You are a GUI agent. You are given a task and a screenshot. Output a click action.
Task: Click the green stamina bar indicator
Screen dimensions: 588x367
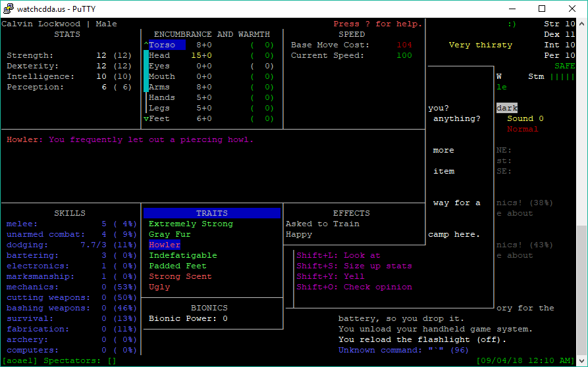click(562, 76)
